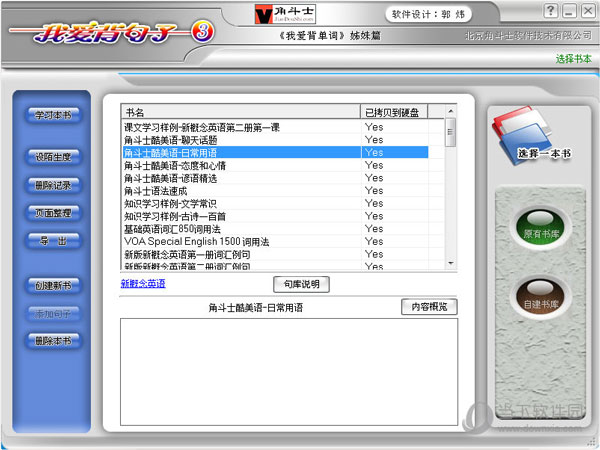The height and width of the screenshot is (450, 600).
Task: Click the book list scroll down arrow
Action: (x=451, y=263)
